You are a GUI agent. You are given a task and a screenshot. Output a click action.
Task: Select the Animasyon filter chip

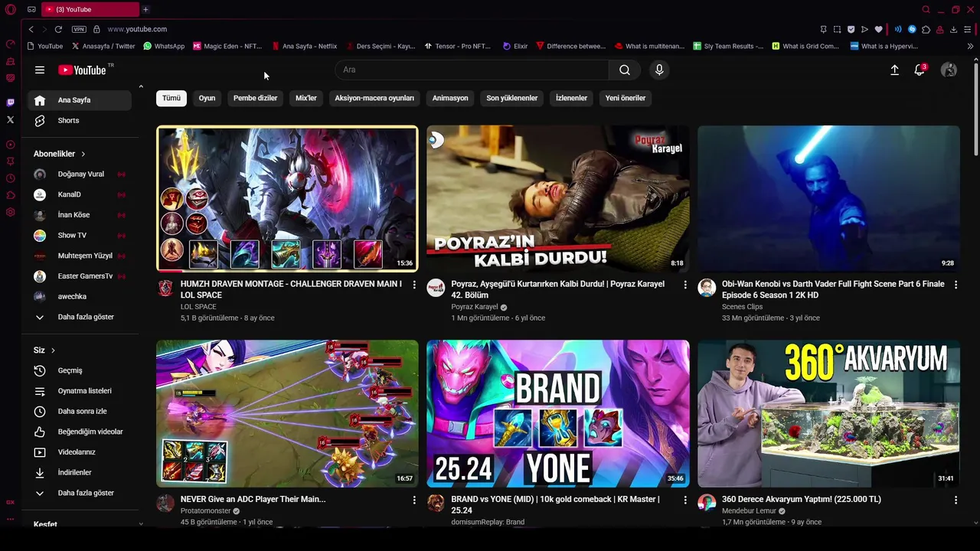(x=450, y=98)
